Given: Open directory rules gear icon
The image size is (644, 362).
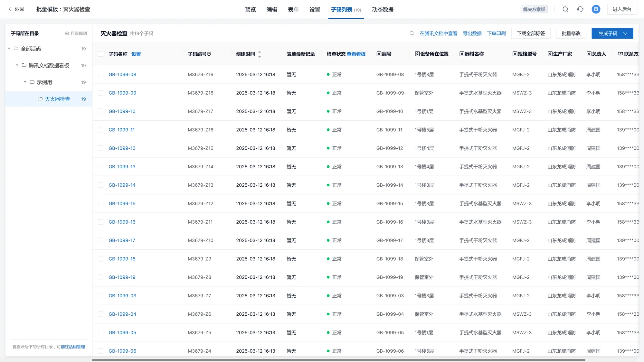Looking at the screenshot, I should [x=67, y=33].
